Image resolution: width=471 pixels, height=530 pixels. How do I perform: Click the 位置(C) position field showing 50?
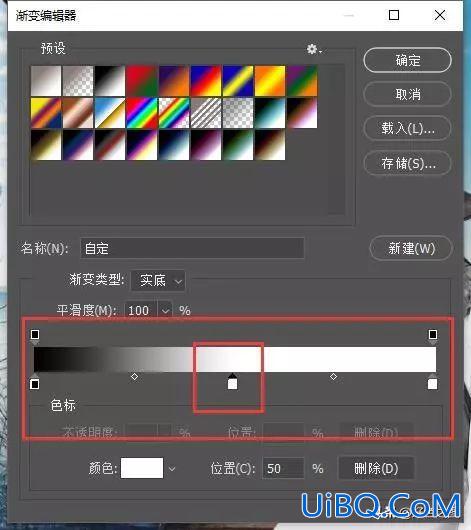pyautogui.click(x=283, y=468)
